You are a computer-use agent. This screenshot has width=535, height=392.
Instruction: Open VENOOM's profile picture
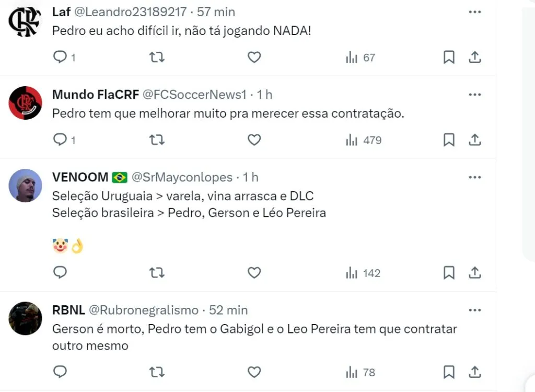coord(25,186)
